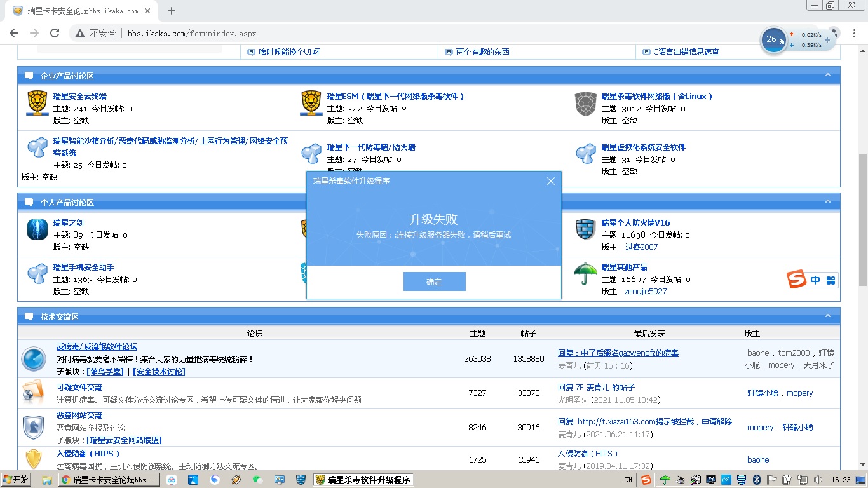
Task: Click 确定 in the upgrade failure dialog
Action: [x=435, y=281]
